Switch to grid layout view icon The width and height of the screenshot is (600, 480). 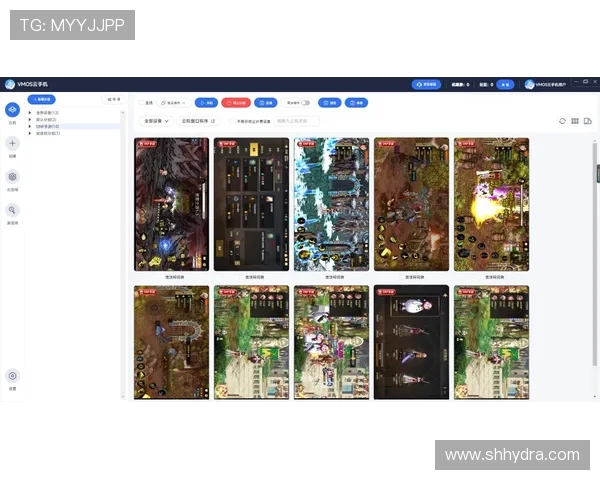click(x=575, y=121)
